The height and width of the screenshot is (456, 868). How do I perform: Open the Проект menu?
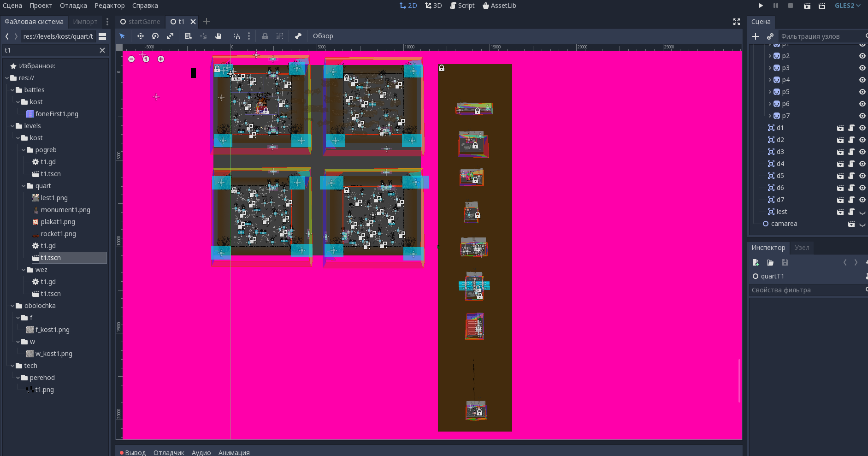click(41, 6)
